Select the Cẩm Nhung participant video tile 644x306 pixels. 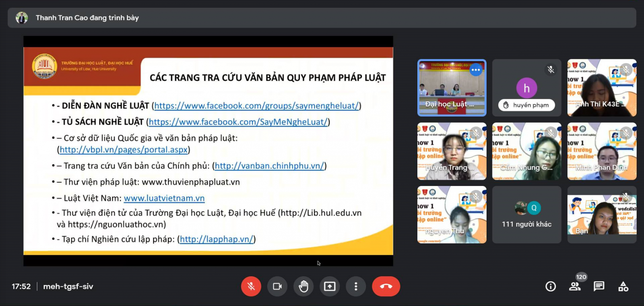click(526, 151)
